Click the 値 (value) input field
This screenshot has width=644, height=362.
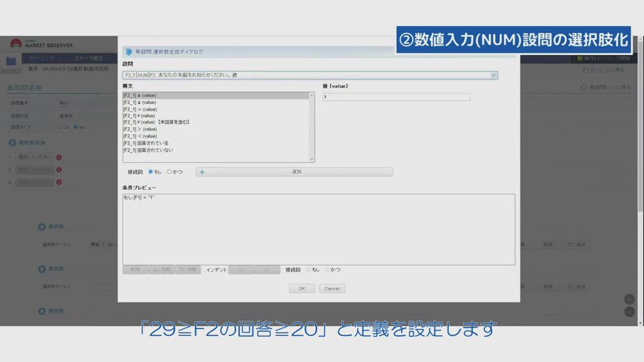click(x=396, y=97)
